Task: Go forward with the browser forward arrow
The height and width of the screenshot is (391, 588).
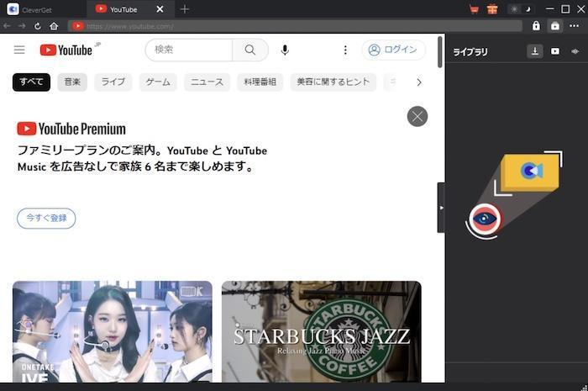Action: click(x=22, y=26)
